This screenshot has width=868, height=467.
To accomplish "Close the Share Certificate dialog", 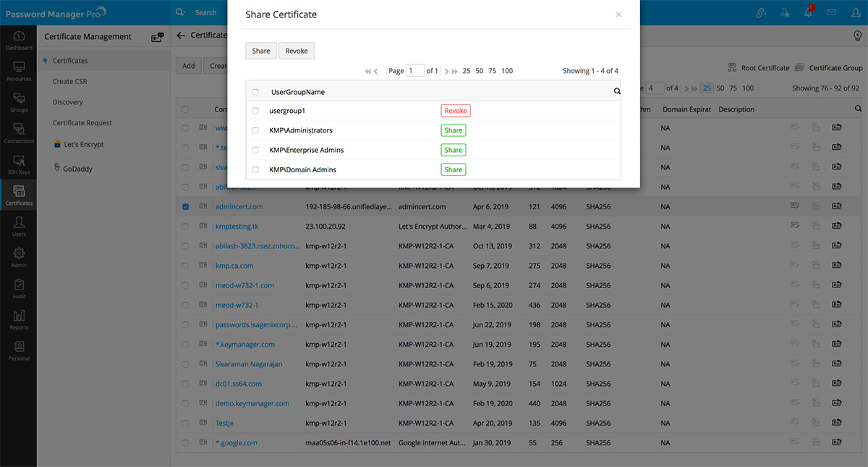I will coord(618,14).
